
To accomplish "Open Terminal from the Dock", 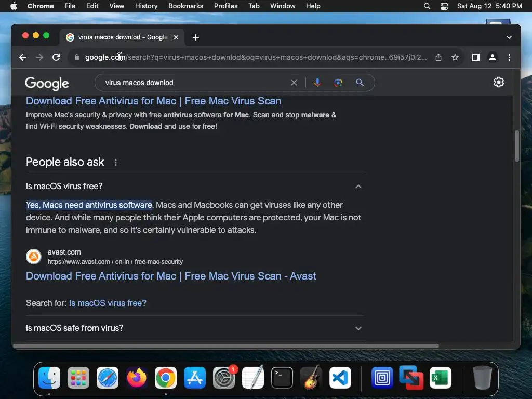I will pos(282,378).
